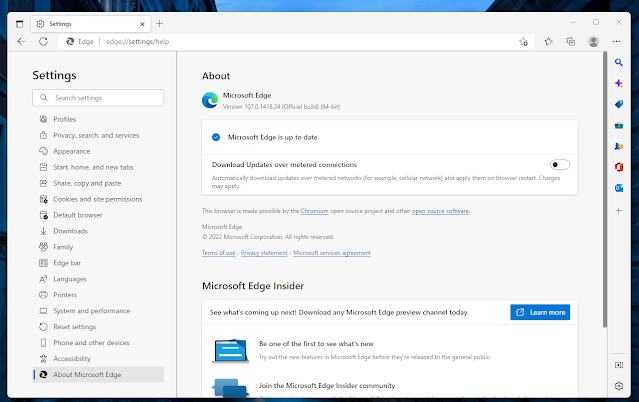
Task: Select the Settings tab
Action: tap(90, 24)
